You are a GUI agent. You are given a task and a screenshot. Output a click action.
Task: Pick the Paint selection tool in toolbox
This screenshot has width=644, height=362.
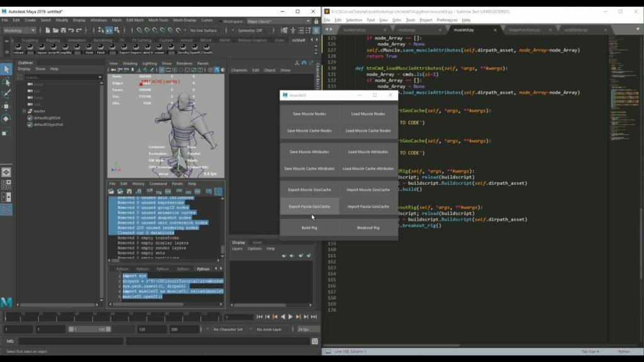pyautogui.click(x=6, y=94)
